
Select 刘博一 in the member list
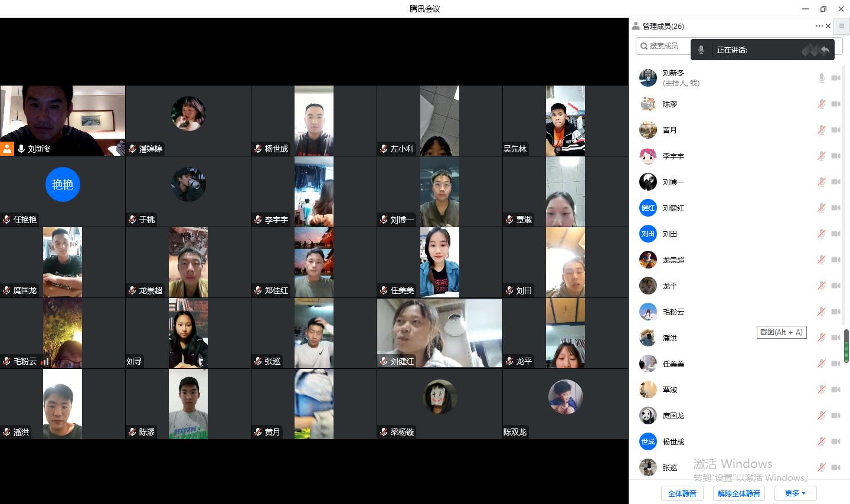click(x=673, y=182)
